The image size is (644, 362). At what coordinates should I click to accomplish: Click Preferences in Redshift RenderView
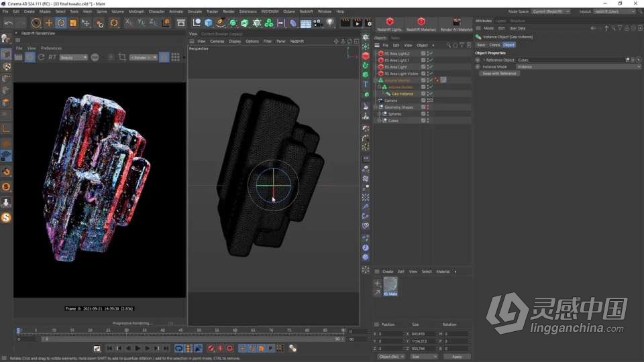point(52,48)
